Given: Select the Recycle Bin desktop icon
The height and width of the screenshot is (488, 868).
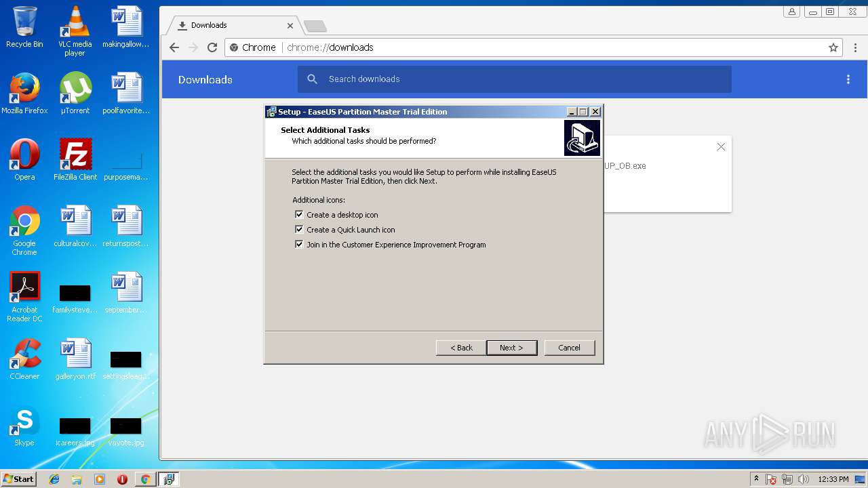Looking at the screenshot, I should [x=24, y=28].
